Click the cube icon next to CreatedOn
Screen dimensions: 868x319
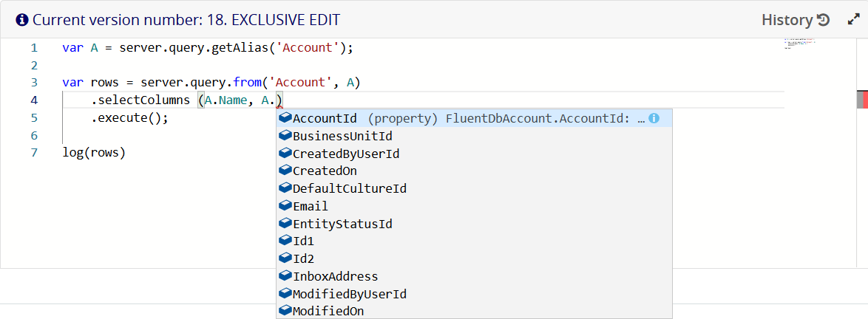(285, 171)
